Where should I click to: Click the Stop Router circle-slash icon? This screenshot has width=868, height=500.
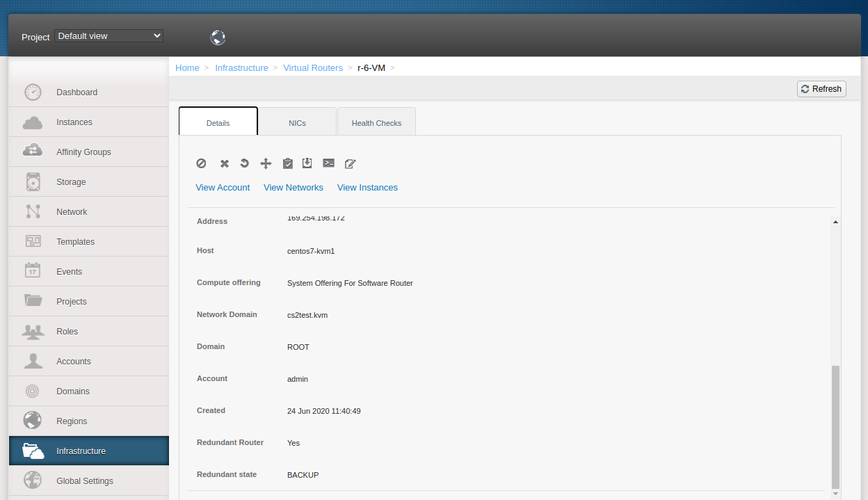(x=201, y=163)
